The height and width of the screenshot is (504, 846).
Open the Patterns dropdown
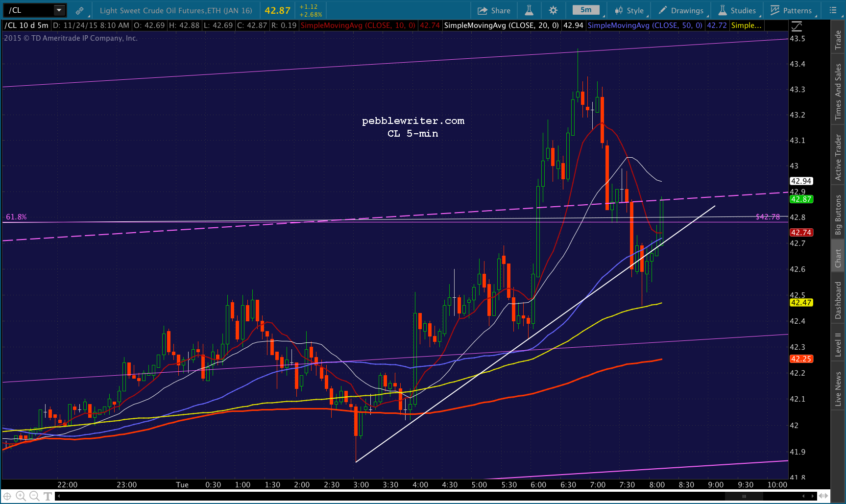tap(791, 10)
